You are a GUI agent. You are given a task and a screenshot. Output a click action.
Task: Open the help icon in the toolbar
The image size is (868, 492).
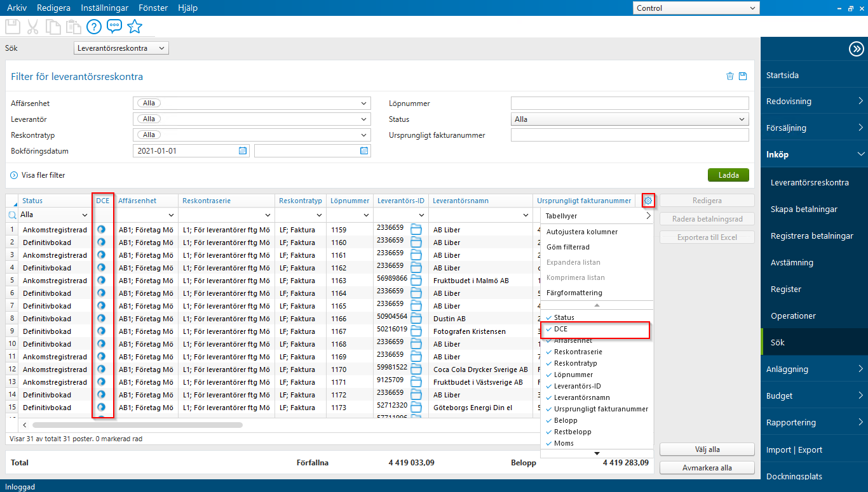pyautogui.click(x=93, y=27)
